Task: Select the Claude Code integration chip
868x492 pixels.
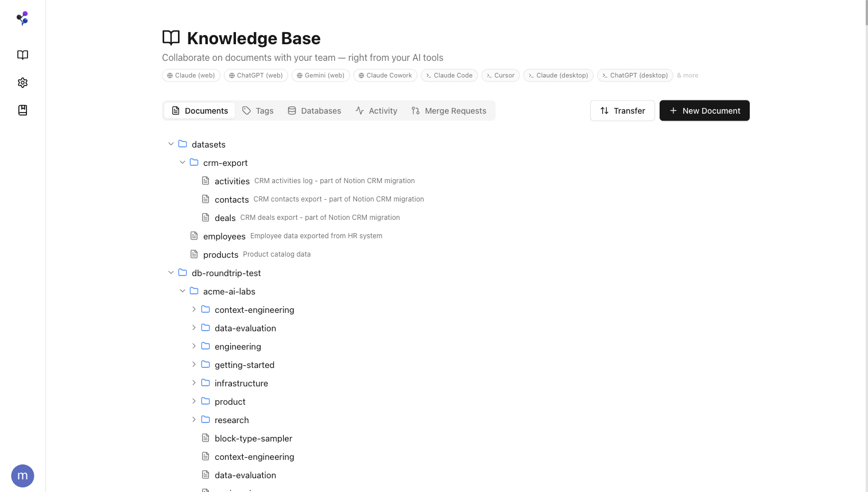Action: pyautogui.click(x=449, y=75)
